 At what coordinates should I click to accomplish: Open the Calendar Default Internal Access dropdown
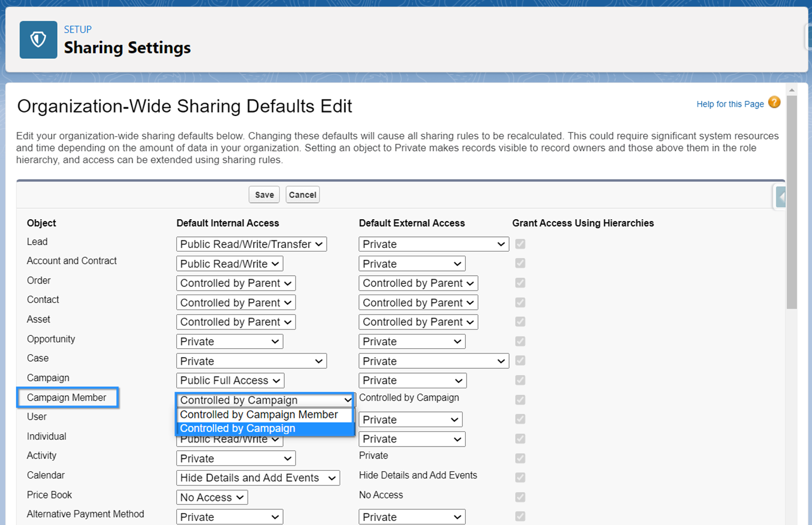coord(258,478)
